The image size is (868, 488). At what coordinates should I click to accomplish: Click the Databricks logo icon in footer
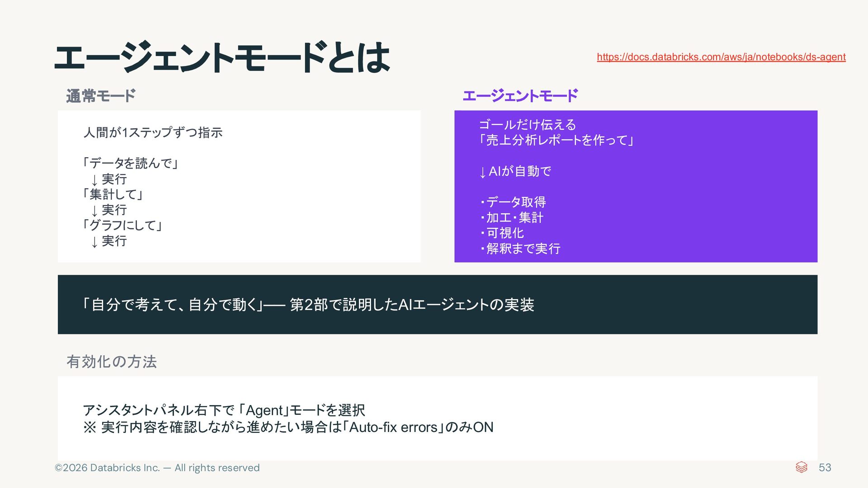[x=801, y=467]
